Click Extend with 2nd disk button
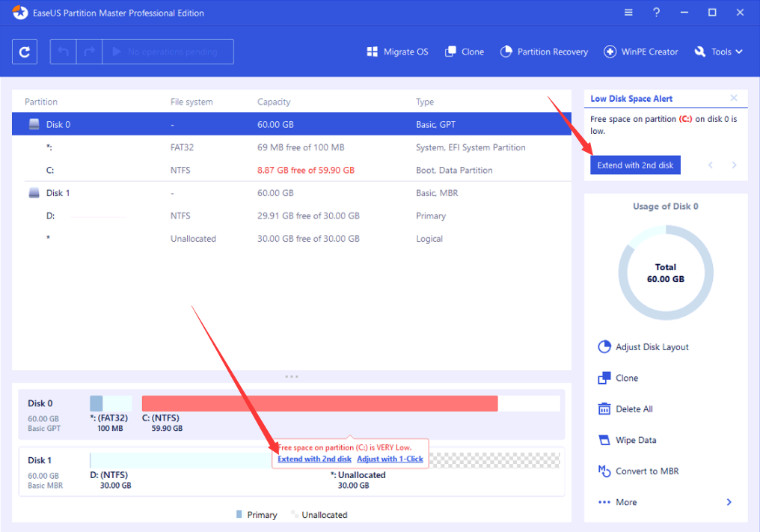Viewport: 760px width, 532px height. [635, 165]
